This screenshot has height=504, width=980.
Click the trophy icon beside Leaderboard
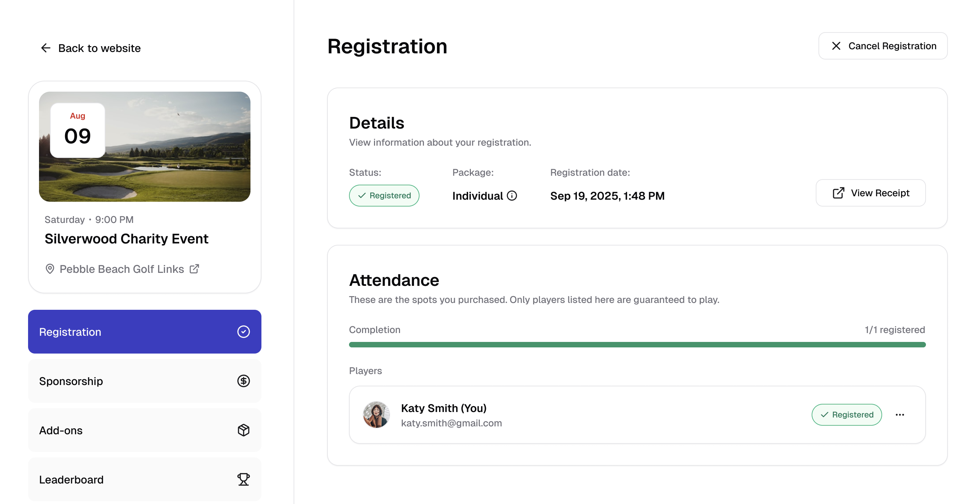coord(243,479)
